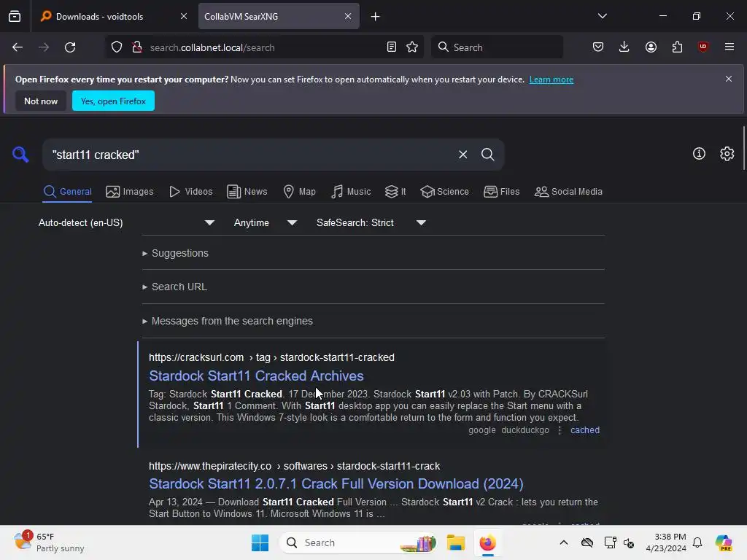Switch to News category
Image resolution: width=747 pixels, height=560 pixels.
tap(247, 192)
